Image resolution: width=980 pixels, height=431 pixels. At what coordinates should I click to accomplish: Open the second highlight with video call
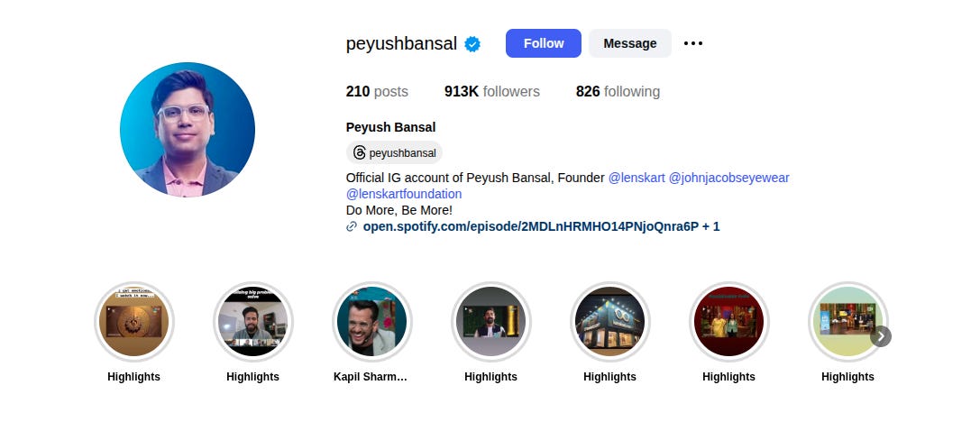tap(253, 322)
